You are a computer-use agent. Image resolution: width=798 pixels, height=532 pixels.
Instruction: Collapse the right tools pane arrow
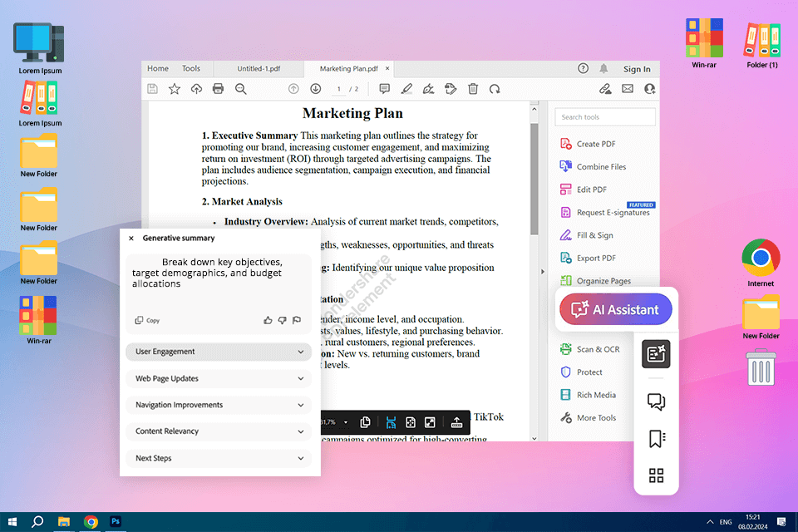[x=543, y=272]
